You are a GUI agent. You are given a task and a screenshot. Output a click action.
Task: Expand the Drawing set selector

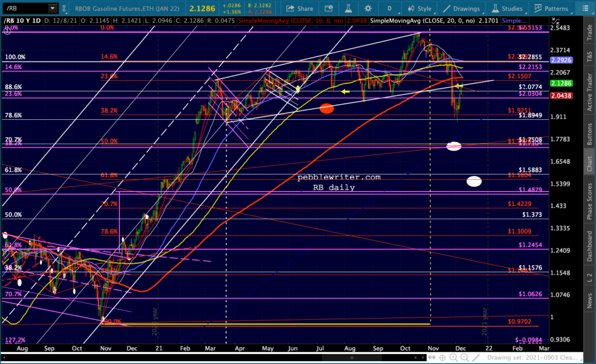[534, 357]
